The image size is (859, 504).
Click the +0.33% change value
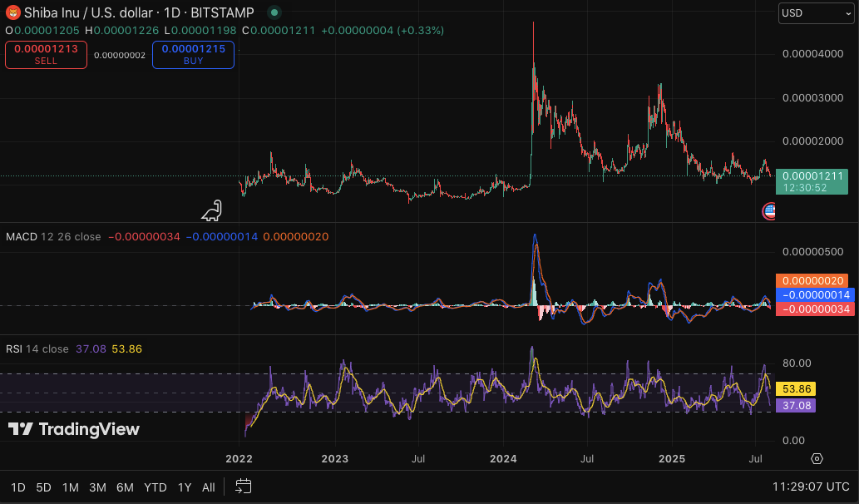(x=422, y=31)
